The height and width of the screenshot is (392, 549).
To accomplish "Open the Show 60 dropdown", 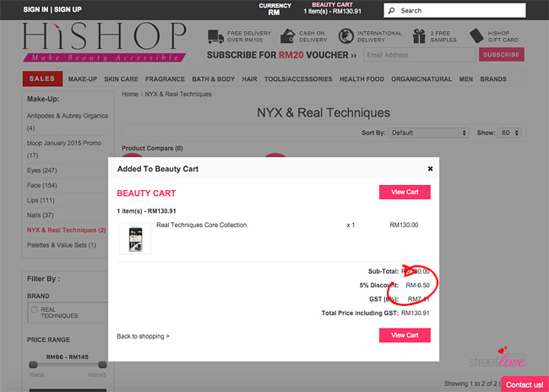I will coord(509,133).
